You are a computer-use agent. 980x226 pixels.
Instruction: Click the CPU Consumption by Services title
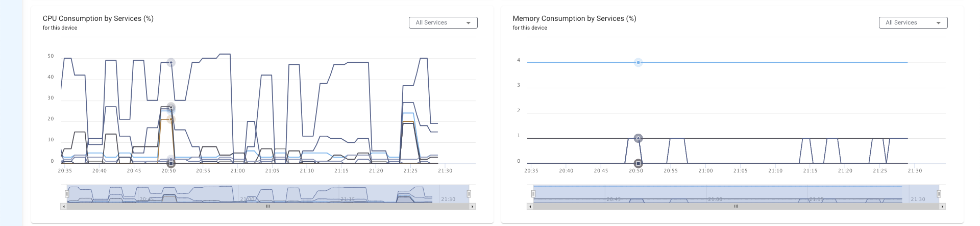pyautogui.click(x=98, y=18)
